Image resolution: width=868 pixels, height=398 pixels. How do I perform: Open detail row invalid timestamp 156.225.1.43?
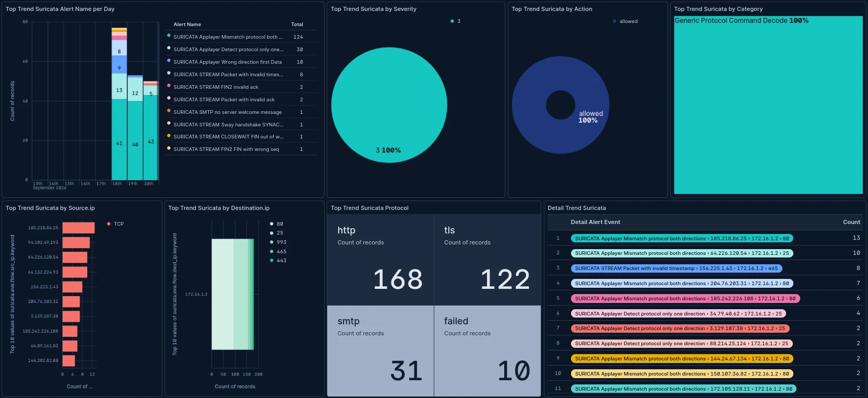click(x=676, y=268)
